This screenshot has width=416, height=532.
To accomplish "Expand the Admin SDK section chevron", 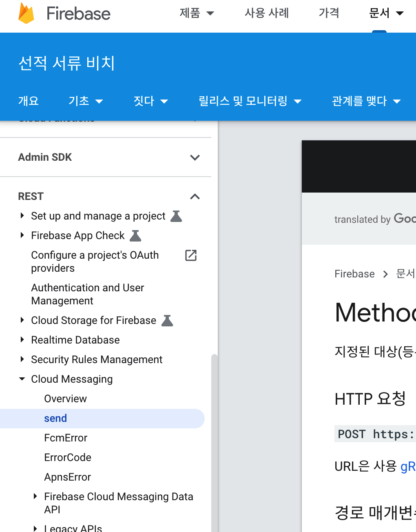I will coord(195,157).
